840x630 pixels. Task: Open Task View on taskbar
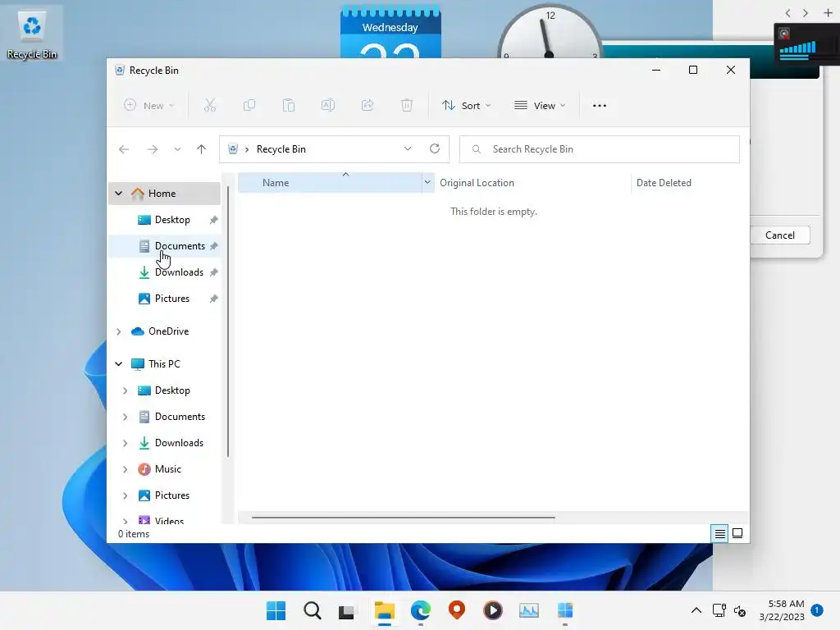(347, 610)
